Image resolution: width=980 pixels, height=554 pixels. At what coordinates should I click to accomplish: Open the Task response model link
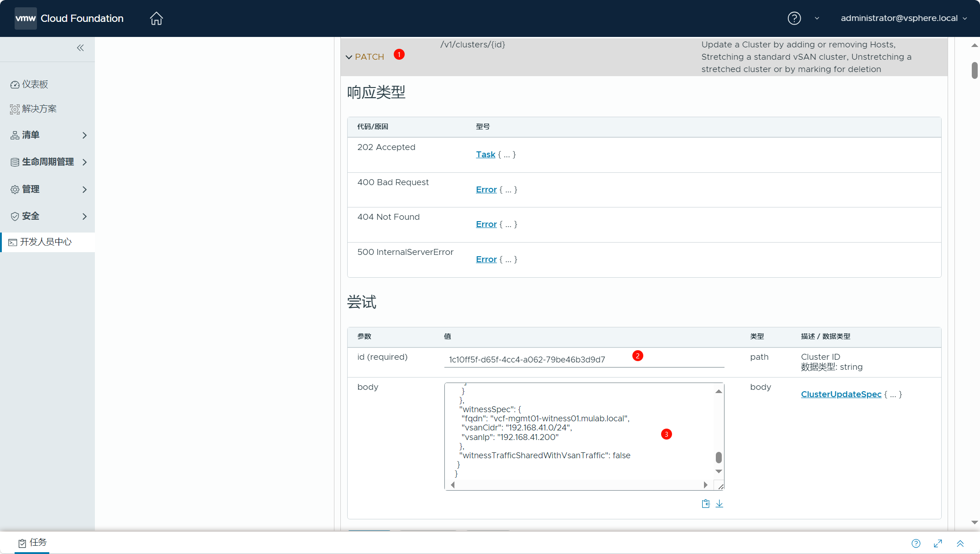(485, 155)
